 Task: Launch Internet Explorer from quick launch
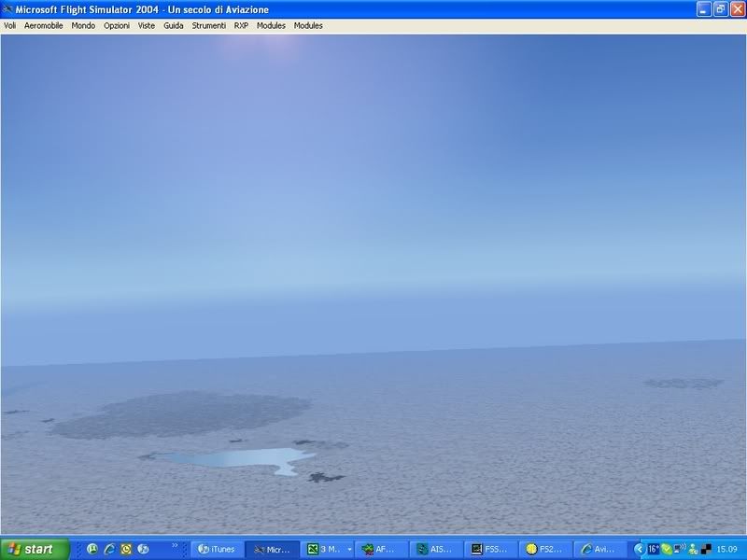pyautogui.click(x=109, y=549)
